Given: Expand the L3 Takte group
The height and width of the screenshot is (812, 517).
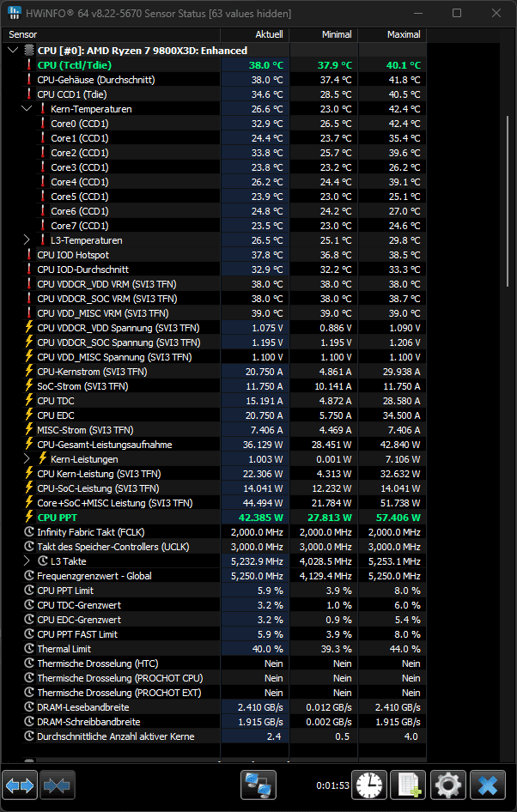Looking at the screenshot, I should [x=27, y=561].
